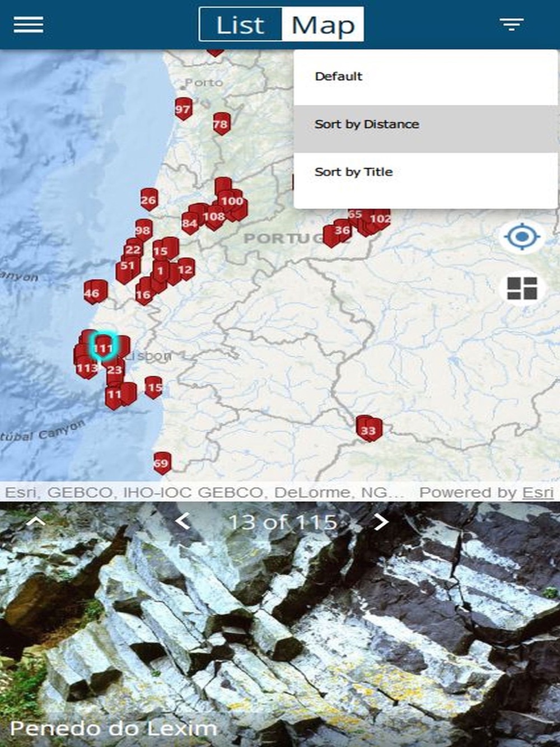
Task: Go to next place arrow
Action: tap(381, 521)
